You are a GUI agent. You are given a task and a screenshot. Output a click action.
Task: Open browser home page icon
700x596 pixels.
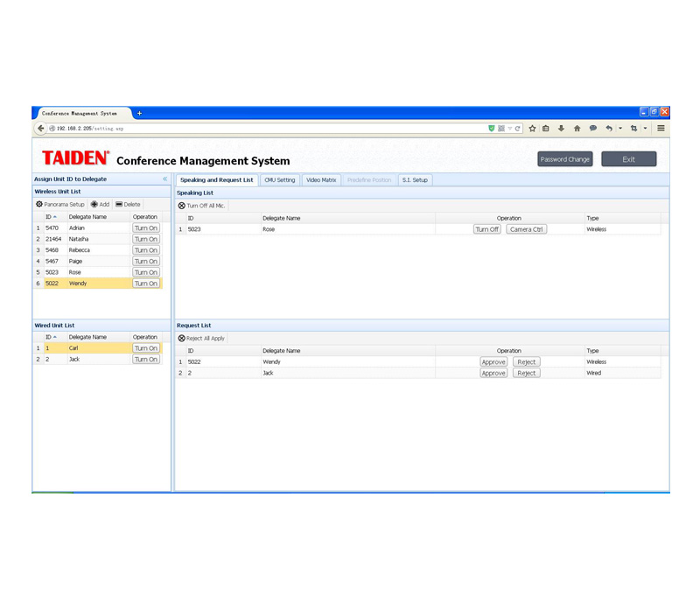[x=577, y=129]
